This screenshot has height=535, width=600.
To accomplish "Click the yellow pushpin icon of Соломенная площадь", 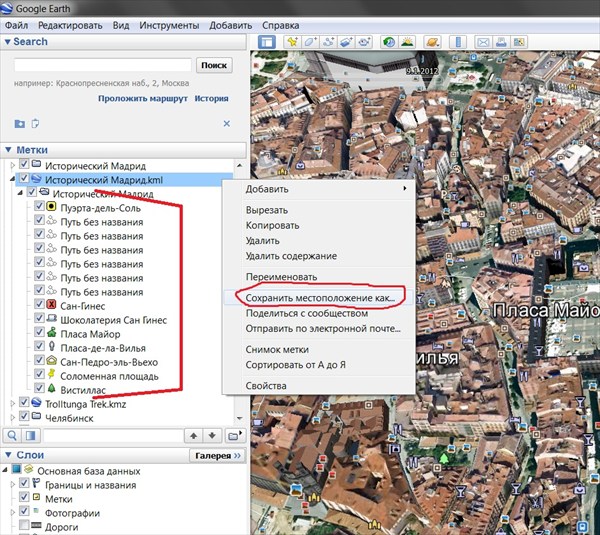I will pyautogui.click(x=51, y=374).
